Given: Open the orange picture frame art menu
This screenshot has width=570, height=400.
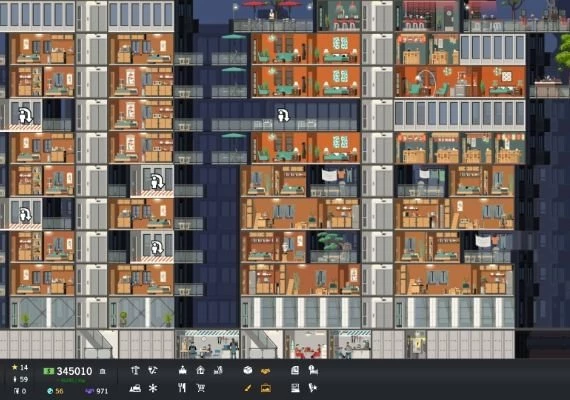Looking at the screenshot, I should (x=266, y=388).
